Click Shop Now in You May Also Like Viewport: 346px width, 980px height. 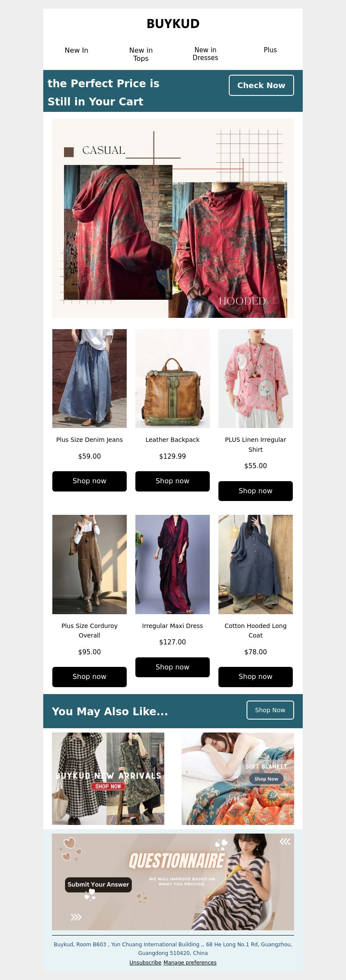pyautogui.click(x=270, y=710)
